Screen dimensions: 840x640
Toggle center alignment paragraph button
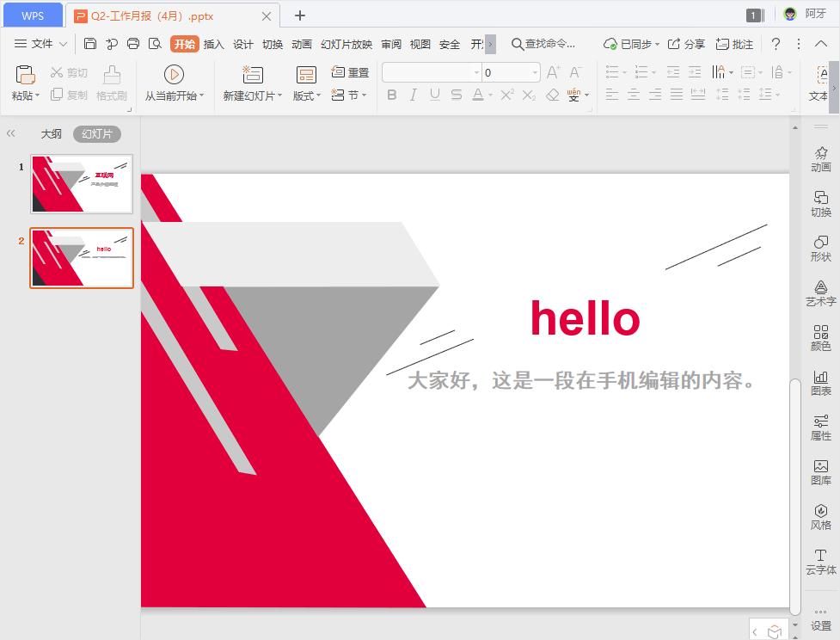633,95
